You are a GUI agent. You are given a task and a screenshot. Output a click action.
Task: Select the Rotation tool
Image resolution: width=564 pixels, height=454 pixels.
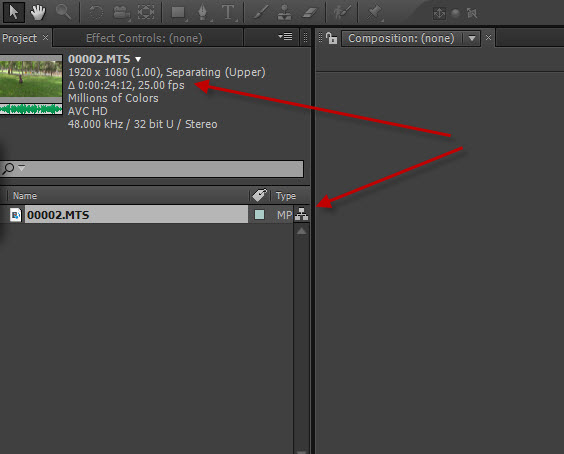click(x=96, y=13)
